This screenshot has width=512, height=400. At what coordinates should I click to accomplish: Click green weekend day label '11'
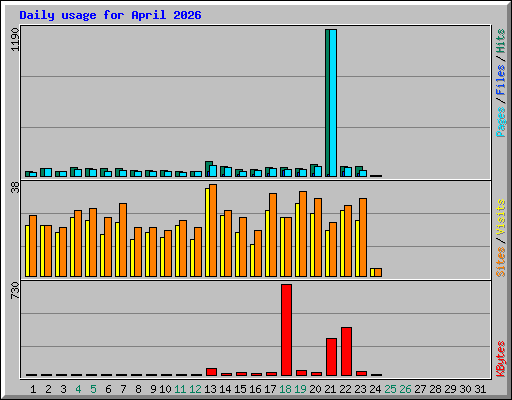point(180,389)
